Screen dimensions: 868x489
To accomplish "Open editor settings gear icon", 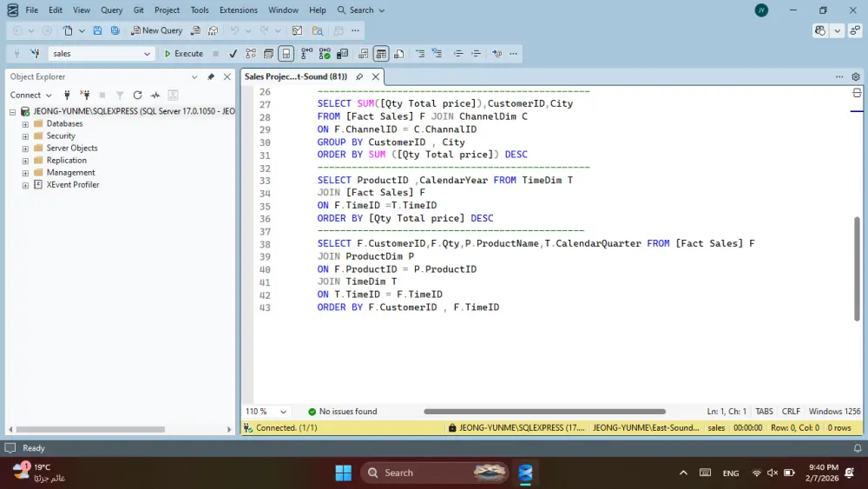I will [856, 76].
